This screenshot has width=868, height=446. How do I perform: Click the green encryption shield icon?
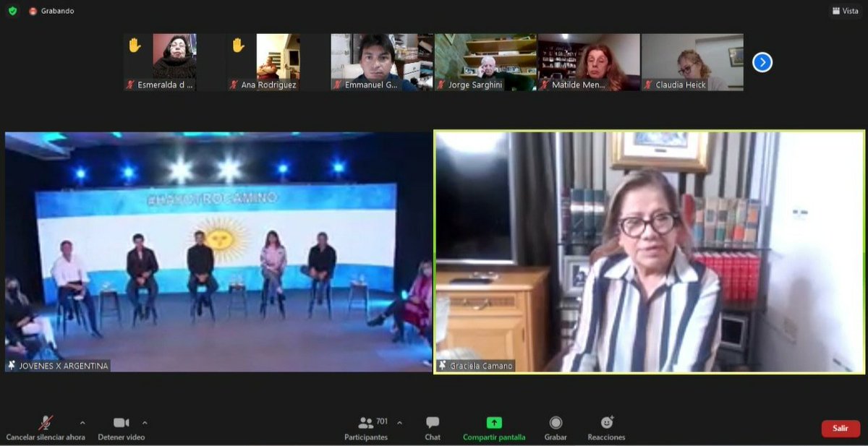(12, 11)
